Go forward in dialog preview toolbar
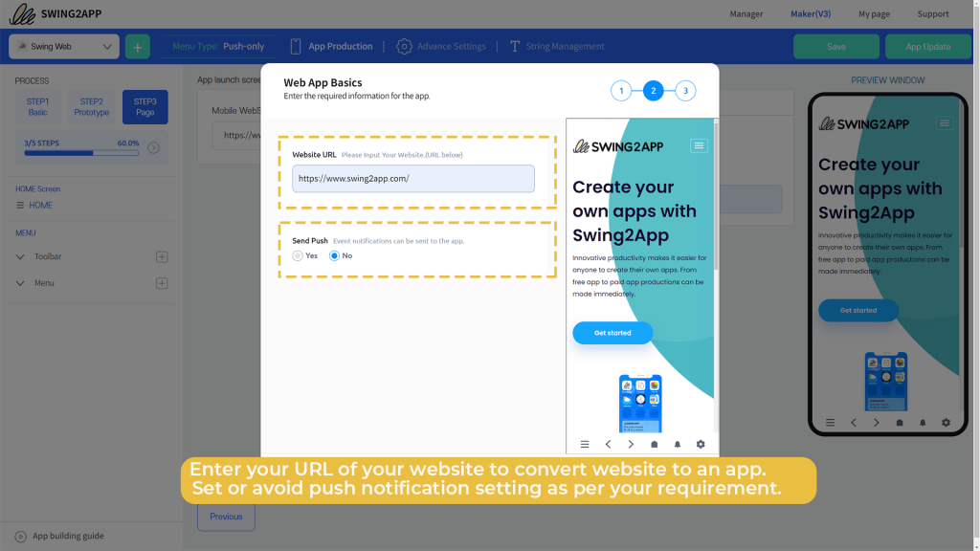 [632, 444]
